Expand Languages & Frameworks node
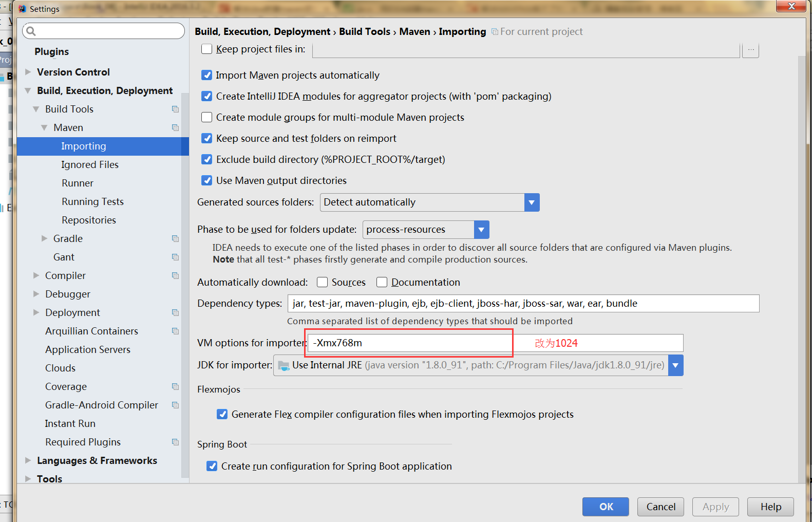This screenshot has height=522, width=812. point(28,460)
